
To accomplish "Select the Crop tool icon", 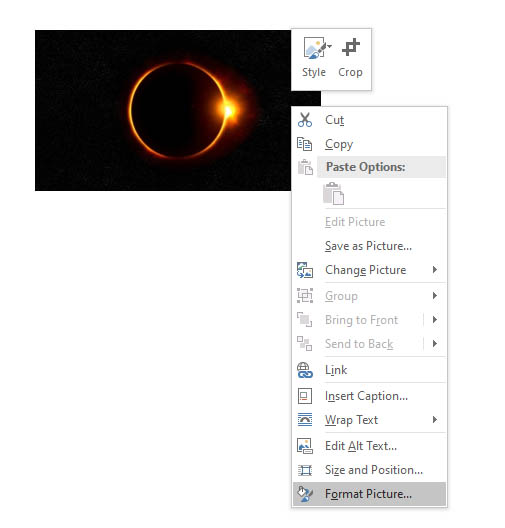I will coord(350,47).
